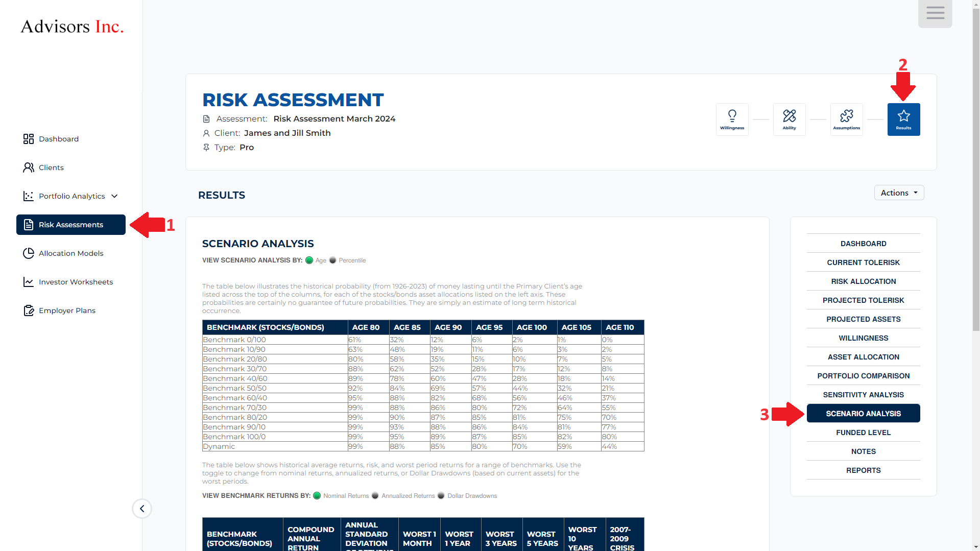Open Investor Worksheets in the sidebar

tap(76, 282)
